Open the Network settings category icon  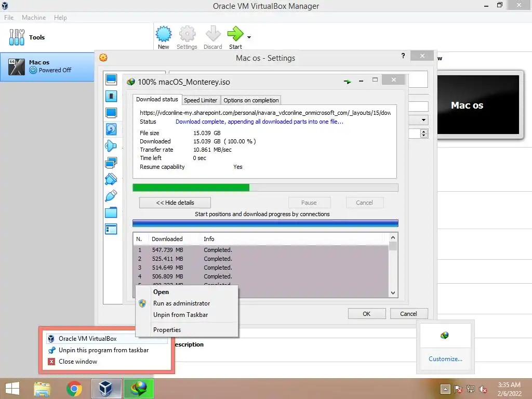tap(111, 163)
